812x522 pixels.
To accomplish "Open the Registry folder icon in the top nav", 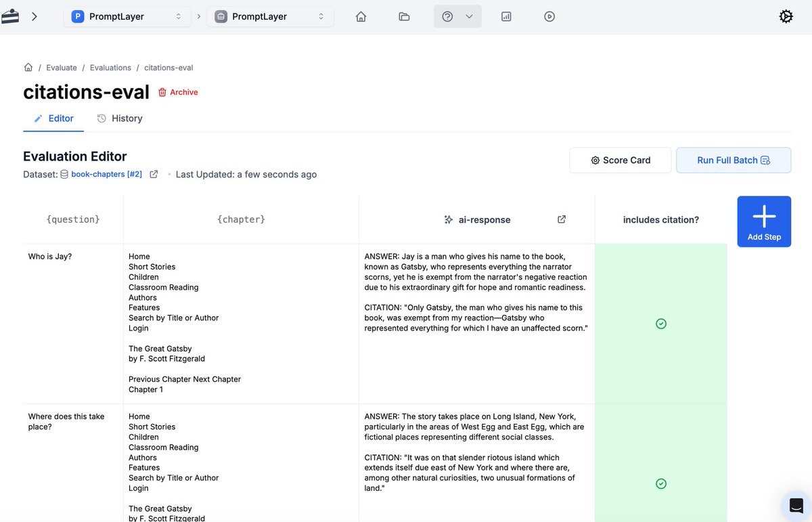I will click(404, 16).
